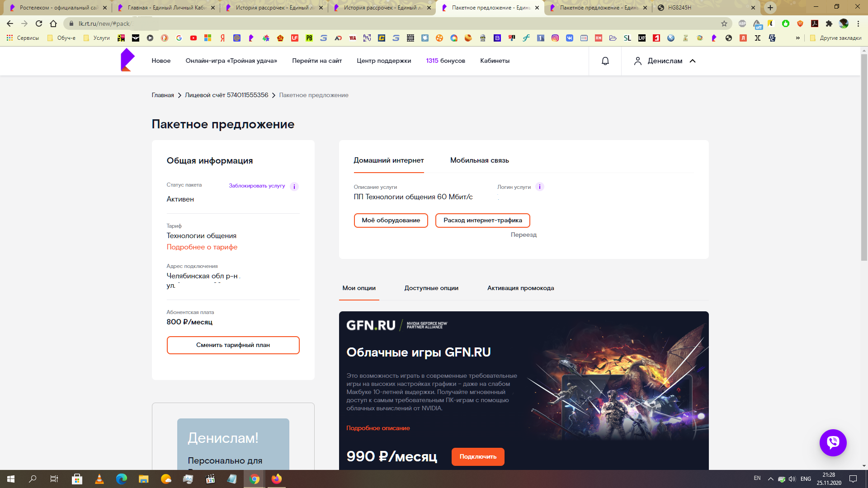Open Центр поддержки menu item

point(383,61)
